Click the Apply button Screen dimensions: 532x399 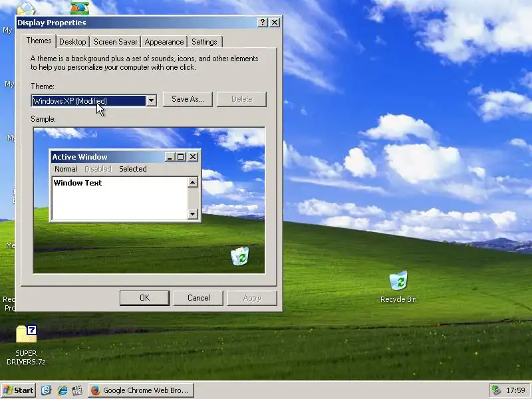pos(252,298)
